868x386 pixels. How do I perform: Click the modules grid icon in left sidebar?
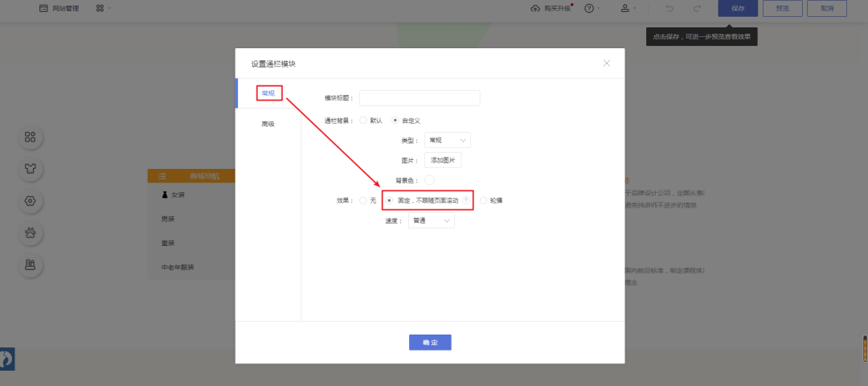[31, 138]
